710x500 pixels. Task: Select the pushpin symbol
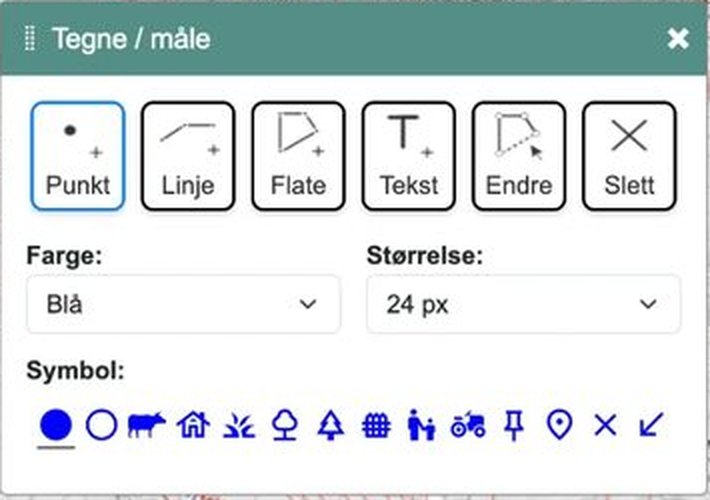coord(514,425)
